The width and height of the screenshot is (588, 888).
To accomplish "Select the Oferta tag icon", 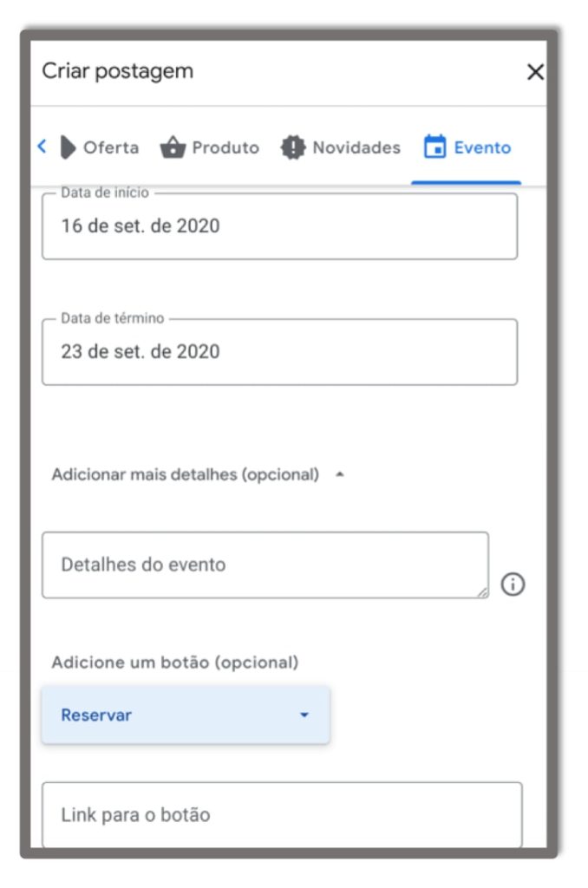I will [66, 147].
